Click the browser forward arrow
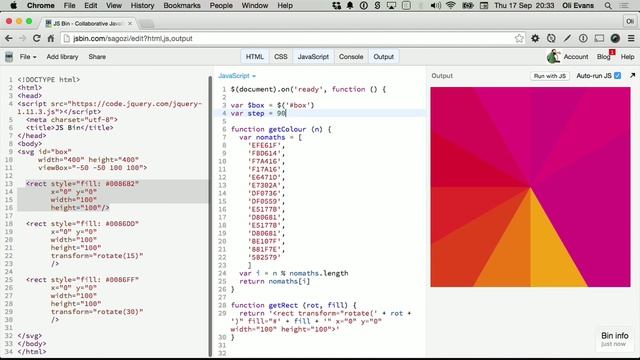 pos(22,38)
